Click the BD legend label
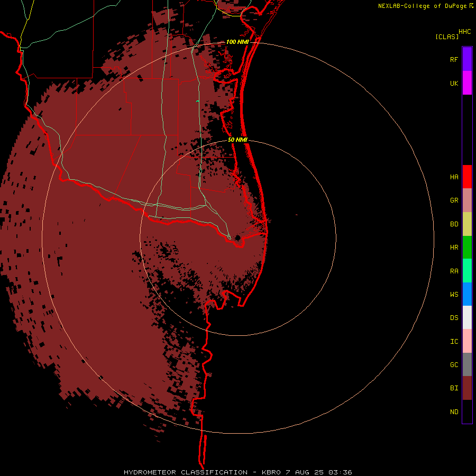The height and width of the screenshot is (476, 476). click(x=454, y=224)
